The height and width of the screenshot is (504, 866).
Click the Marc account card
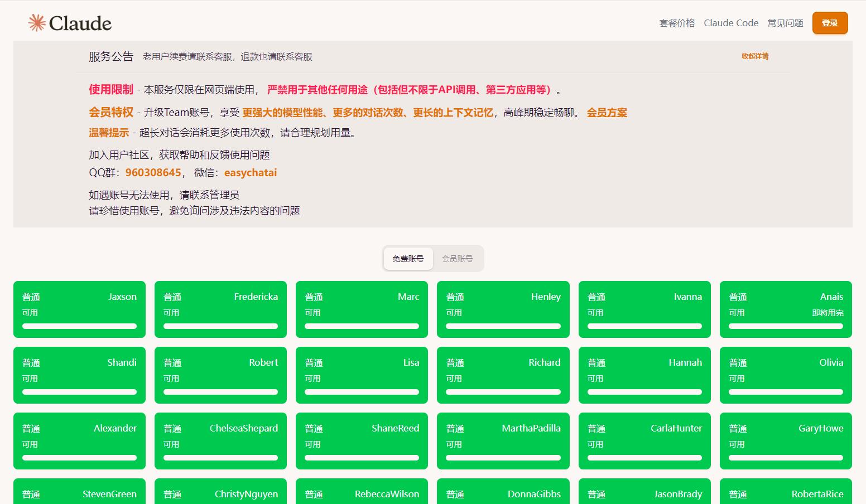pyautogui.click(x=362, y=309)
